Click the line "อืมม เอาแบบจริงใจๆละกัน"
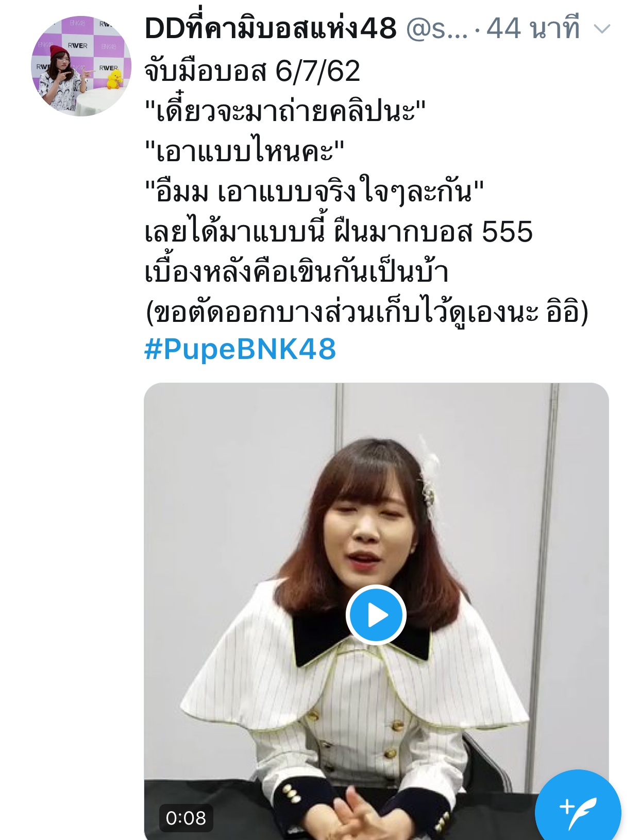640x840 pixels. tap(314, 191)
